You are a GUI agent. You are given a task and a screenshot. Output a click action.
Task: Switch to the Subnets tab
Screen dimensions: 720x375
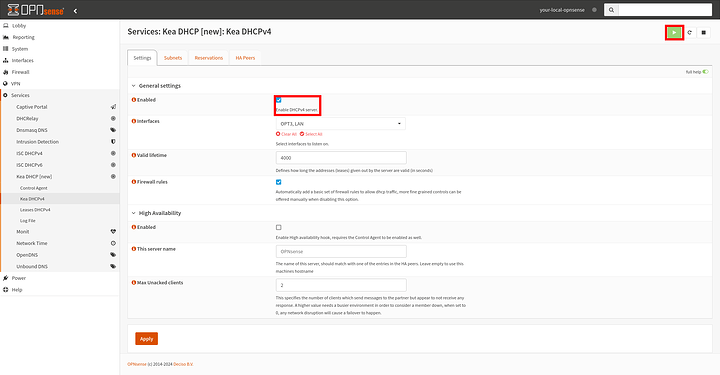click(x=173, y=58)
